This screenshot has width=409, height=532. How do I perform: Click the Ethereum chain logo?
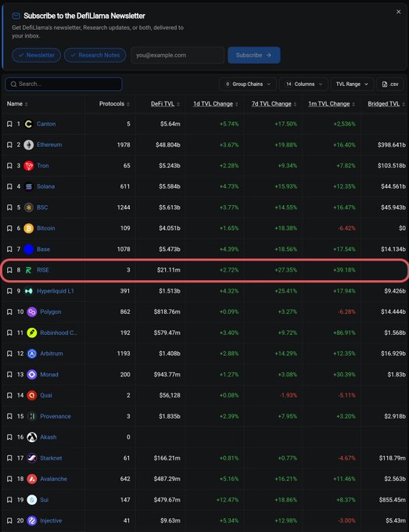[x=28, y=145]
